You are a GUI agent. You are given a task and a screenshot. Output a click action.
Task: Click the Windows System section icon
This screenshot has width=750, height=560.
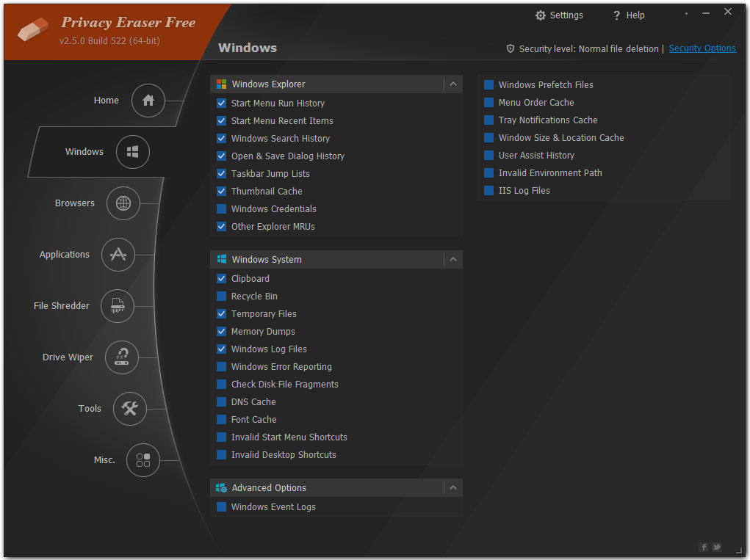tap(221, 260)
